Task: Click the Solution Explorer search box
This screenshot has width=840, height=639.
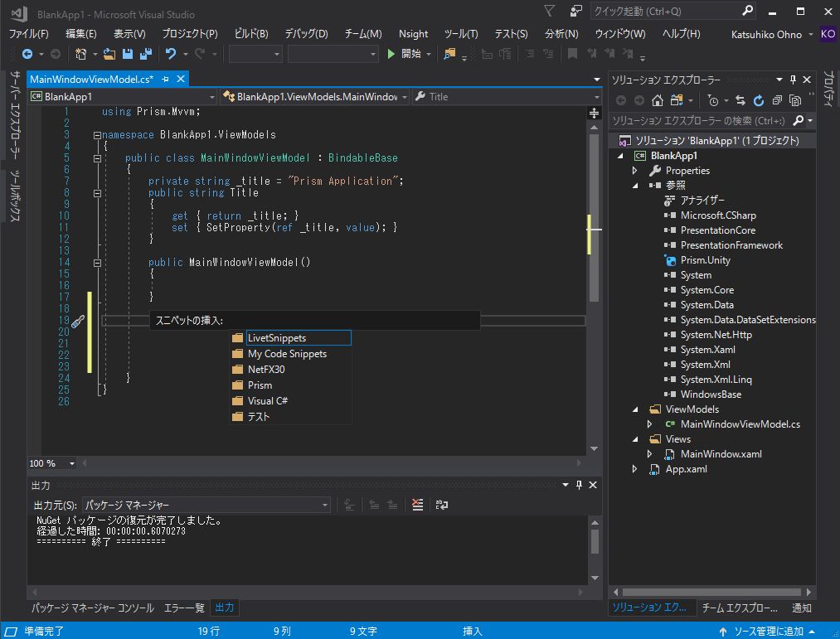Action: coord(700,120)
